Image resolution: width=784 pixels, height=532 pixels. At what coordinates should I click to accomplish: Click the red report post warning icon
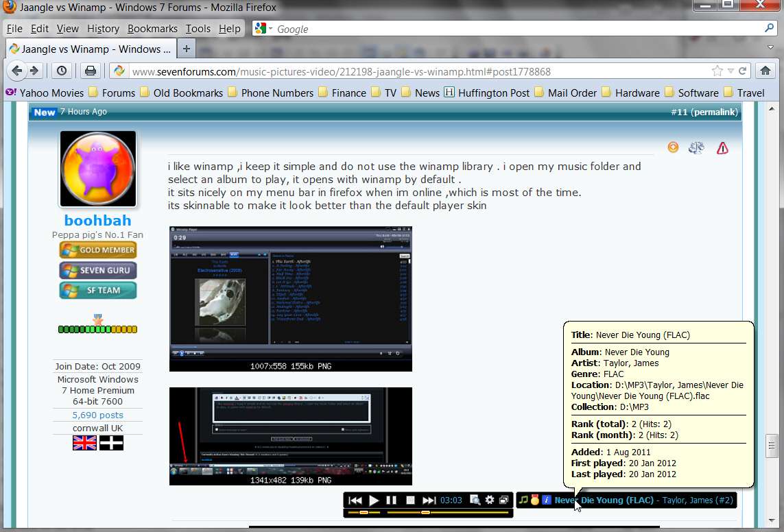click(x=722, y=148)
